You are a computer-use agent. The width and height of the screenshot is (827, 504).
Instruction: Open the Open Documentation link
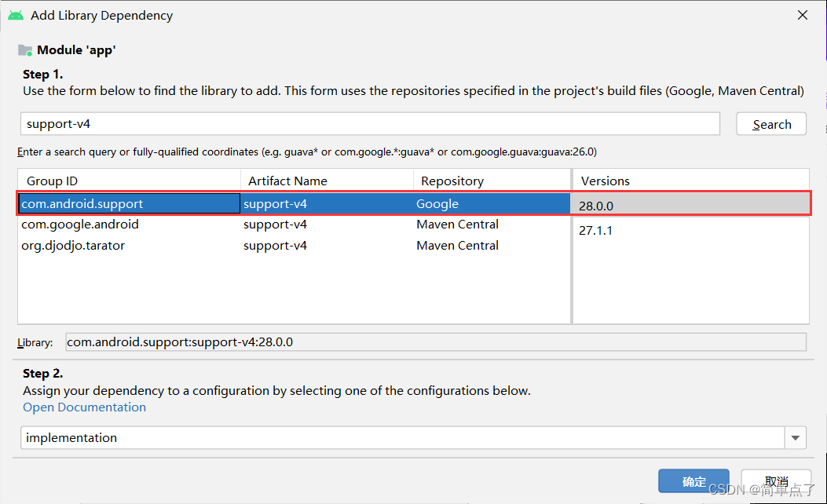pyautogui.click(x=84, y=407)
